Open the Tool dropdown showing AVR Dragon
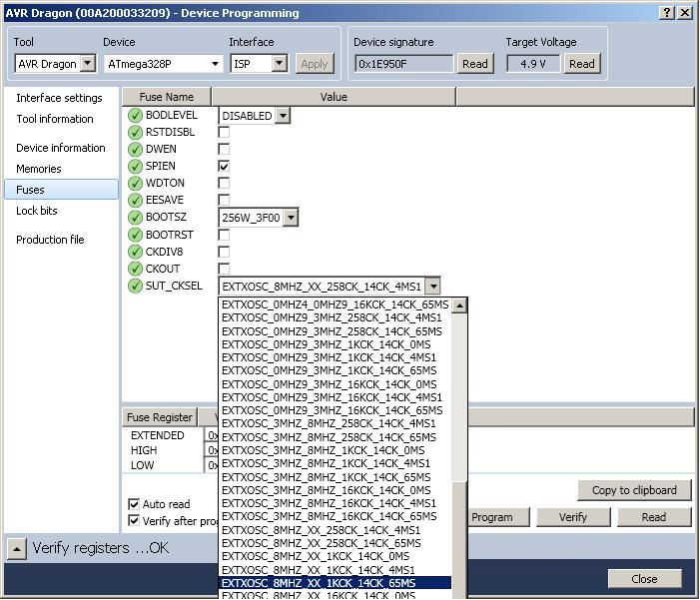 click(x=88, y=63)
